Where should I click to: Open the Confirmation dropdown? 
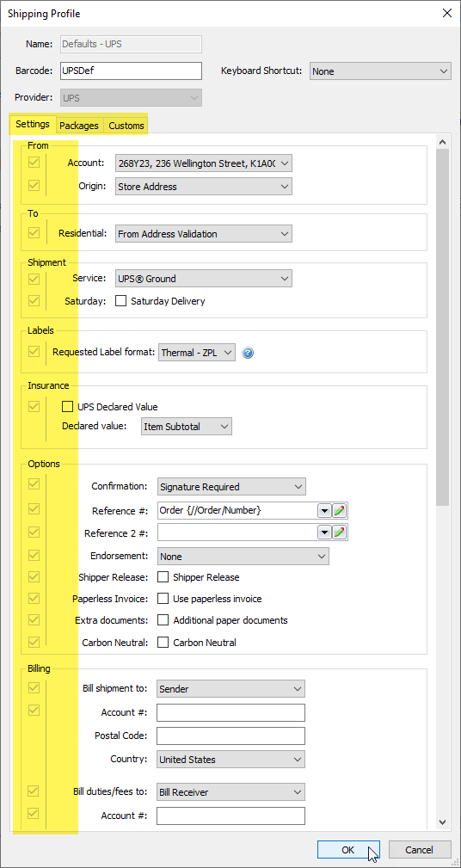230,487
